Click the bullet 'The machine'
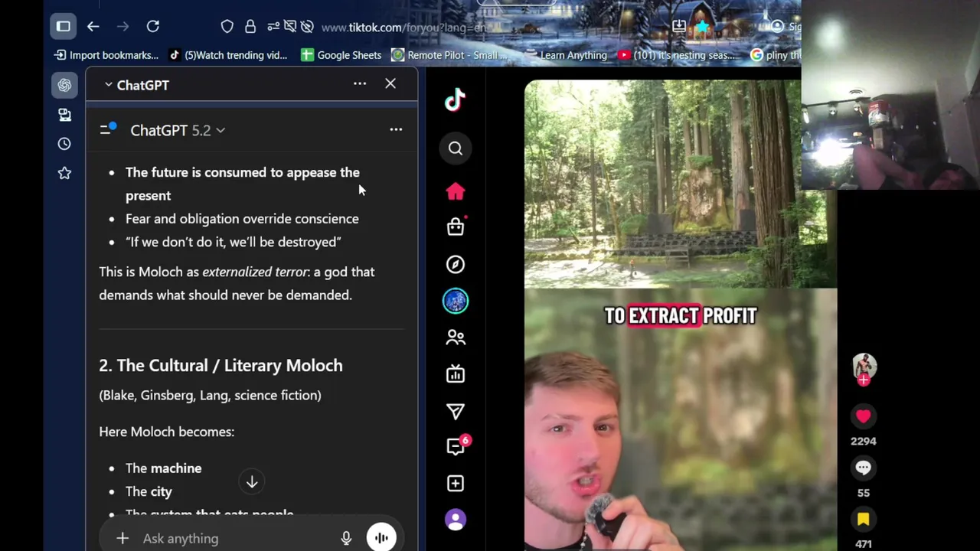Image resolution: width=980 pixels, height=551 pixels. tap(164, 468)
